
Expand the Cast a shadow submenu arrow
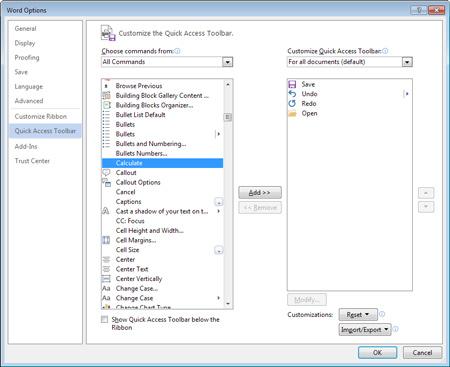click(219, 211)
